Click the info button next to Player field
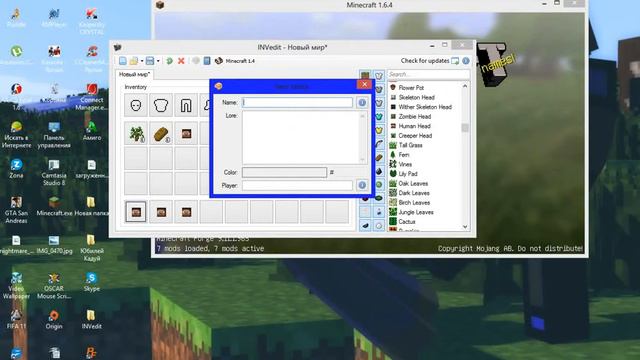This screenshot has height=360, width=640. [362, 185]
